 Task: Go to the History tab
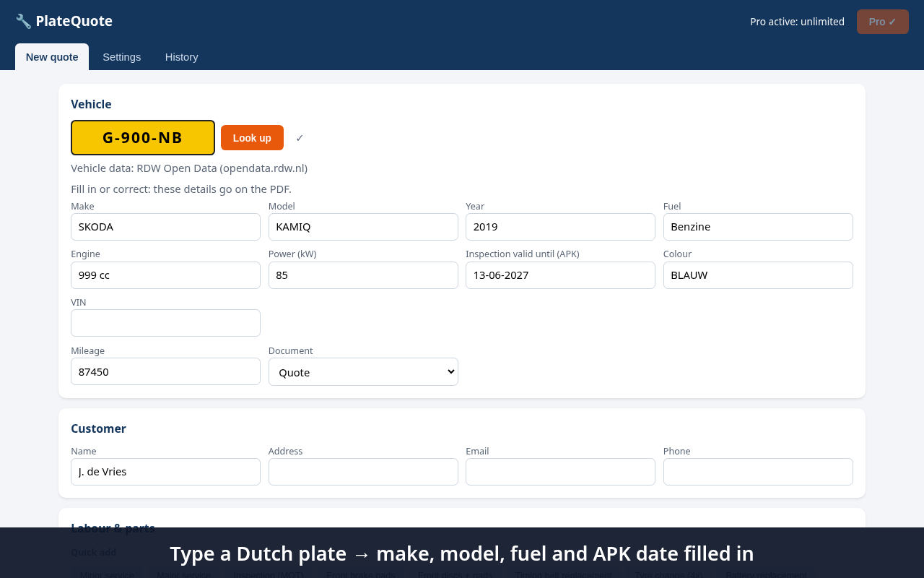[x=182, y=56]
